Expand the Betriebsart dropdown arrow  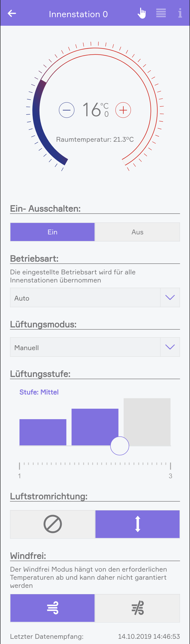point(170,297)
